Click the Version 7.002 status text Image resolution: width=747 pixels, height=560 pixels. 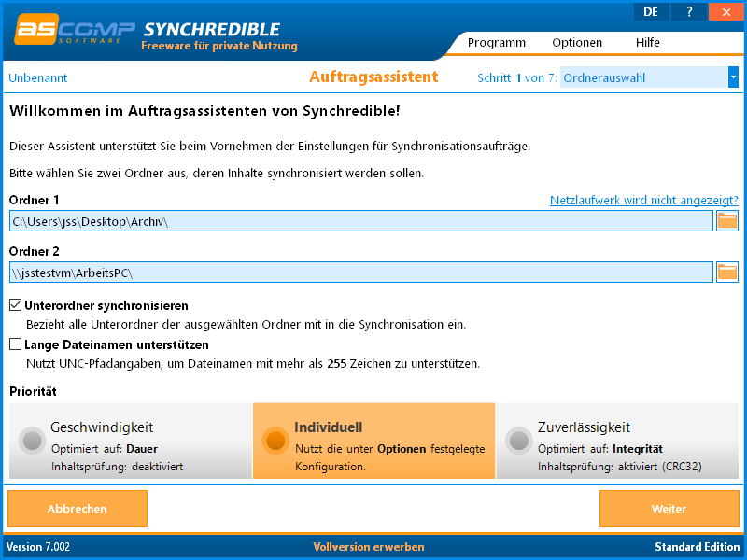pyautogui.click(x=38, y=547)
